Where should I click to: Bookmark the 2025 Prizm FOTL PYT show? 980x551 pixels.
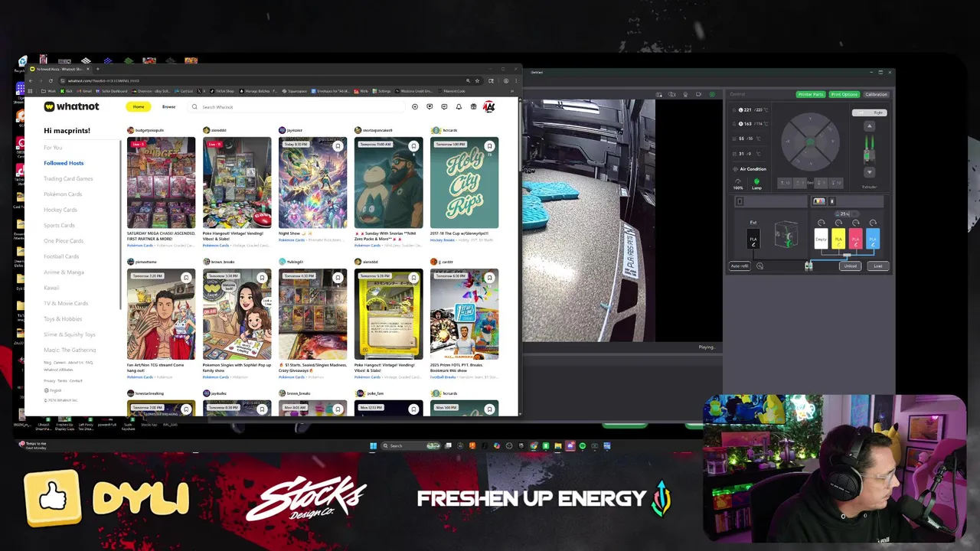pyautogui.click(x=489, y=278)
